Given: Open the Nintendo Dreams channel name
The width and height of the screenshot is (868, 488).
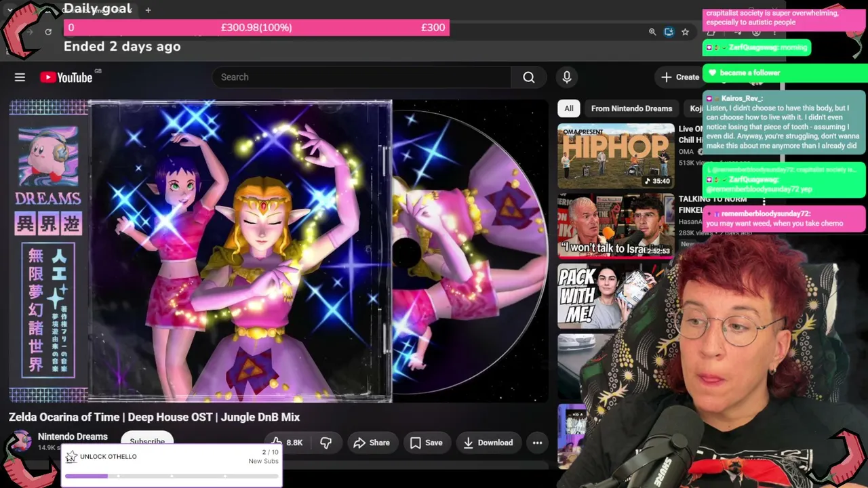Looking at the screenshot, I should (x=73, y=436).
